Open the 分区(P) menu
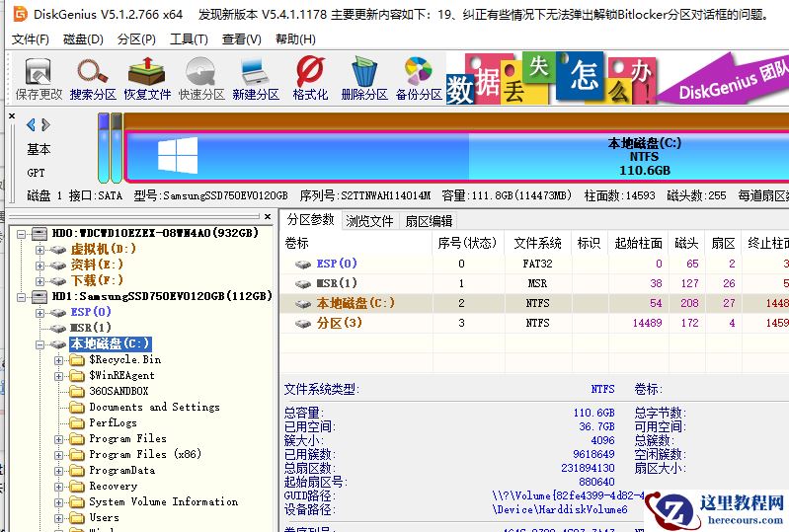Screen dimensions: 789x532 (x=136, y=39)
